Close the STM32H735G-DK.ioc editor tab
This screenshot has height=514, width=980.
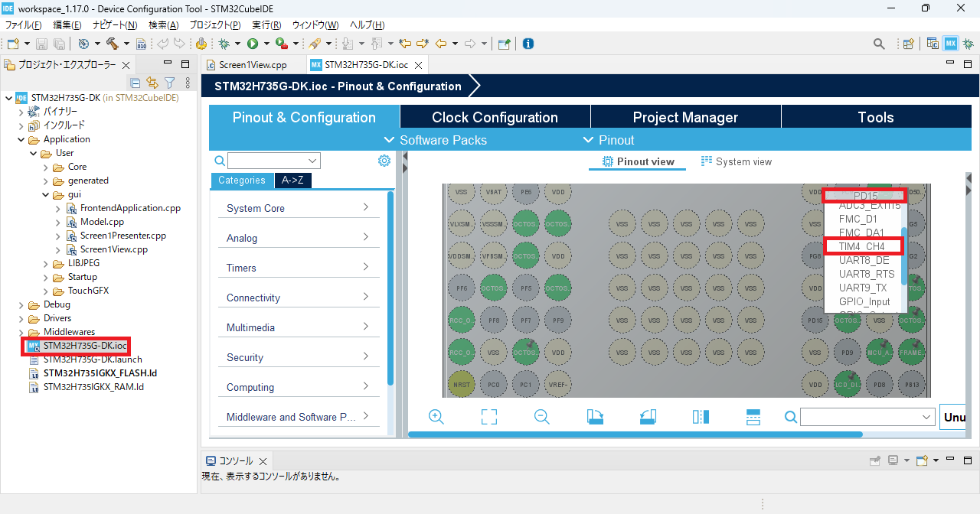coord(418,65)
